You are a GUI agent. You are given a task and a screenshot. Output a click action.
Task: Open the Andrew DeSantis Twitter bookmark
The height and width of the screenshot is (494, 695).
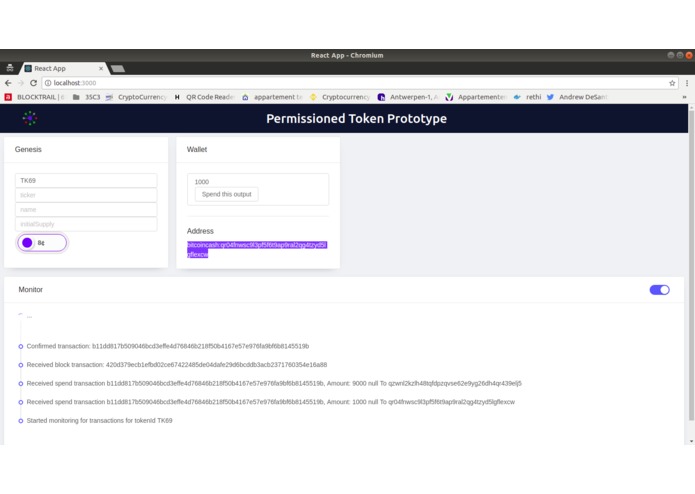coord(577,97)
